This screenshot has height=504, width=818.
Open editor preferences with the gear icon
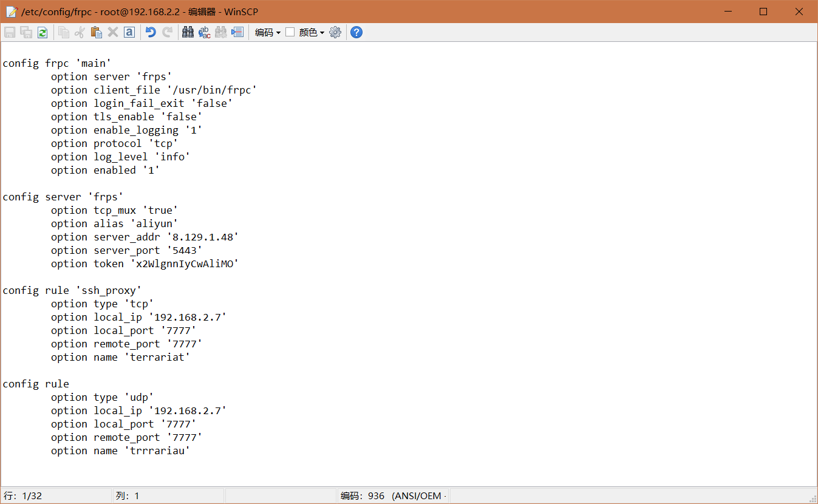coord(335,32)
